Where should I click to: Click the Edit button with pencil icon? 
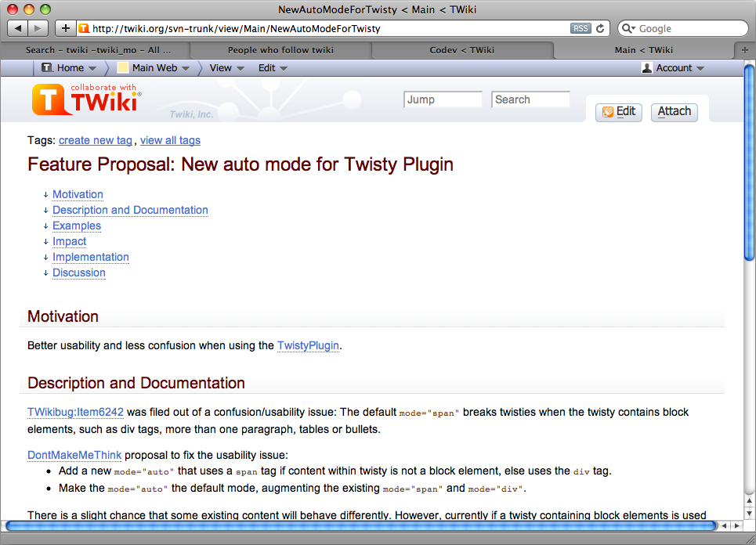[619, 112]
